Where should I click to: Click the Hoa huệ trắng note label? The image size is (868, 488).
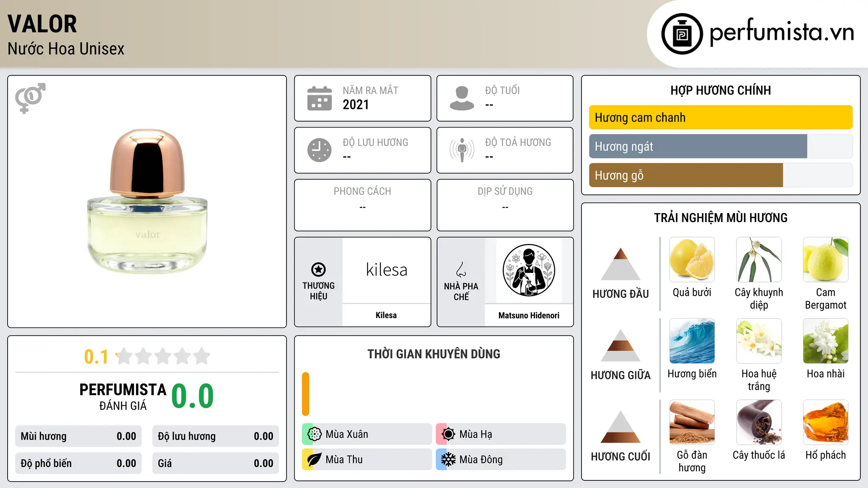click(x=759, y=380)
